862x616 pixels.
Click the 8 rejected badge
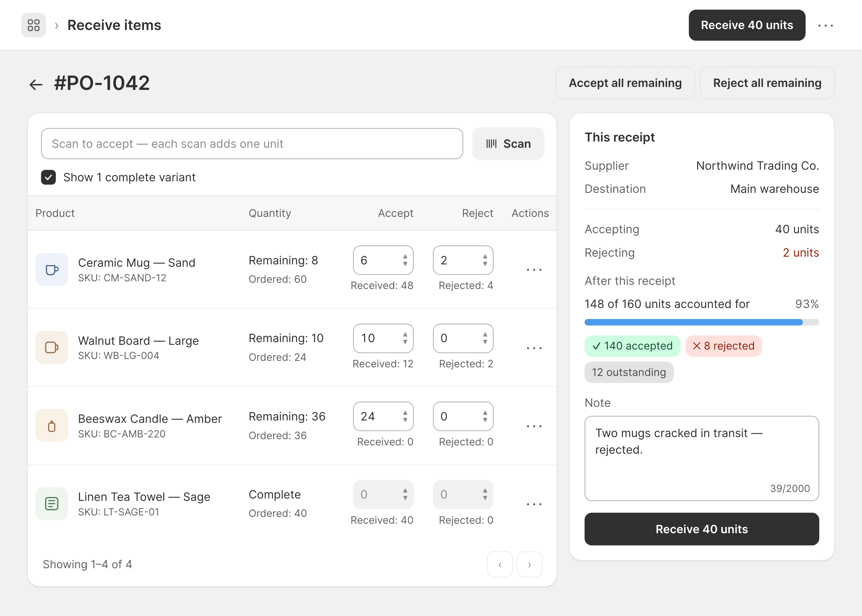723,346
